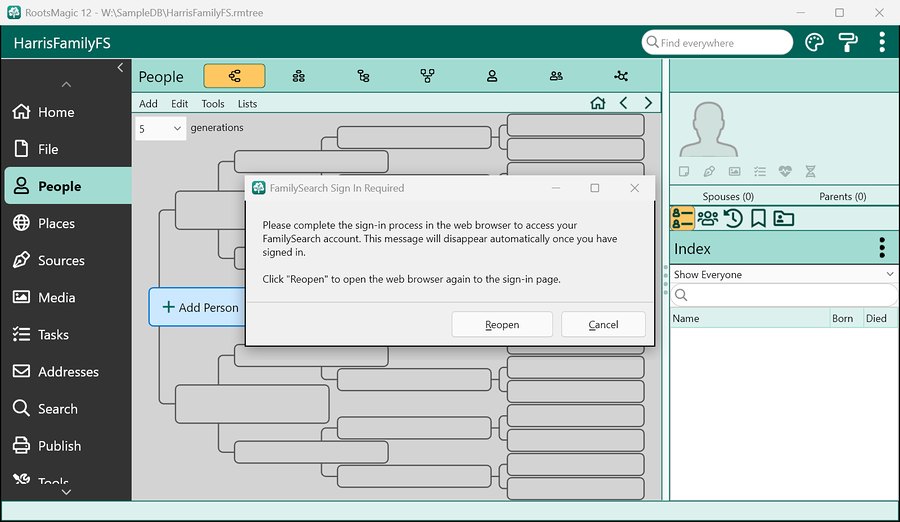
Task: Open the Show Everyone dropdown
Action: point(783,274)
